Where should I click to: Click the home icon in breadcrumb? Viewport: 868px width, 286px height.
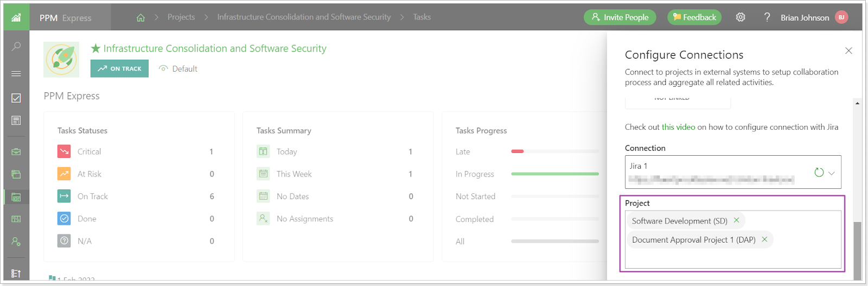click(141, 17)
